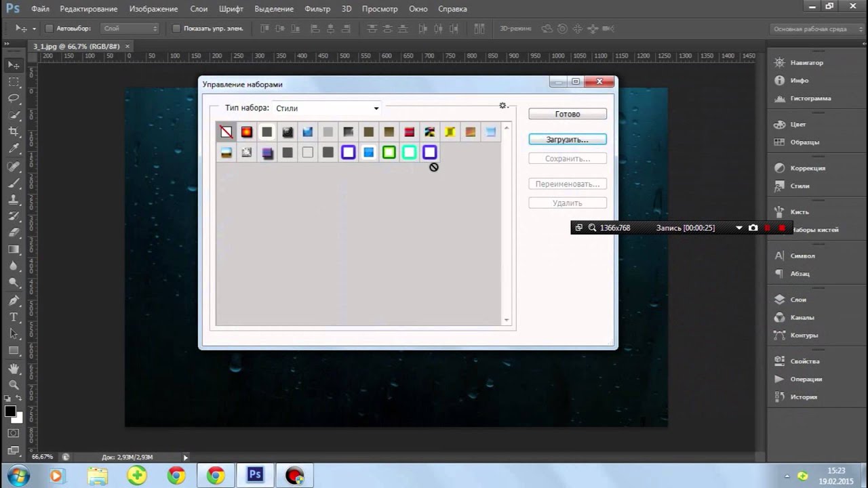Click the Загрузить... button
Image resolution: width=868 pixels, height=488 pixels.
click(x=567, y=140)
